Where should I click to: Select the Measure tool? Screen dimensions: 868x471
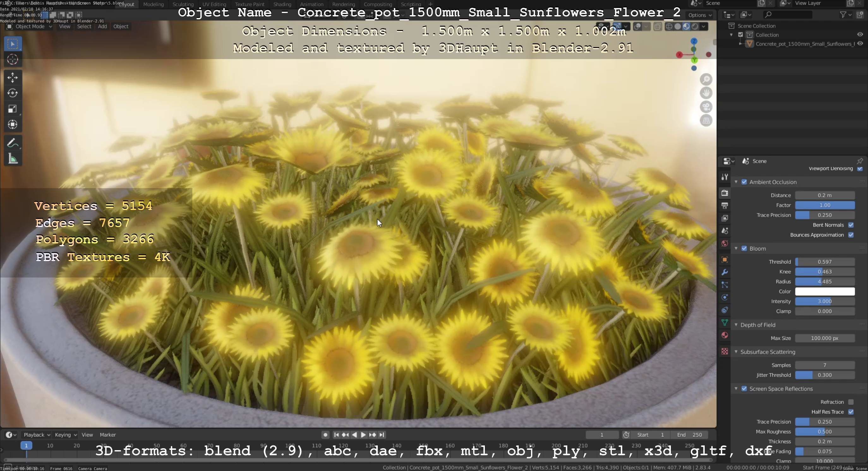[13, 159]
